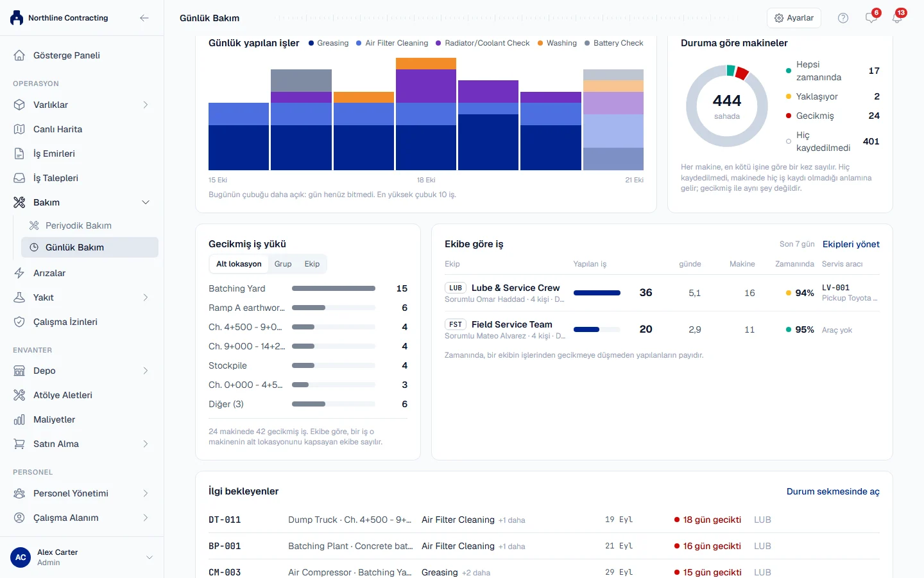924x578 pixels.
Task: Click the İş Talepleri inbox icon
Action: click(19, 178)
